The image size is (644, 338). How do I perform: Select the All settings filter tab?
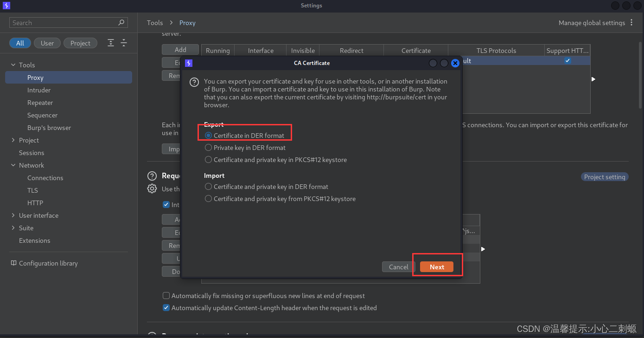click(x=20, y=43)
